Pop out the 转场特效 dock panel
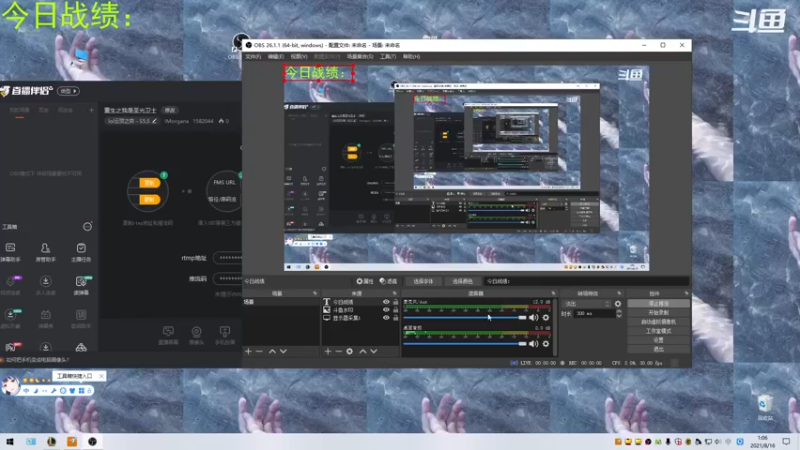 pyautogui.click(x=619, y=293)
